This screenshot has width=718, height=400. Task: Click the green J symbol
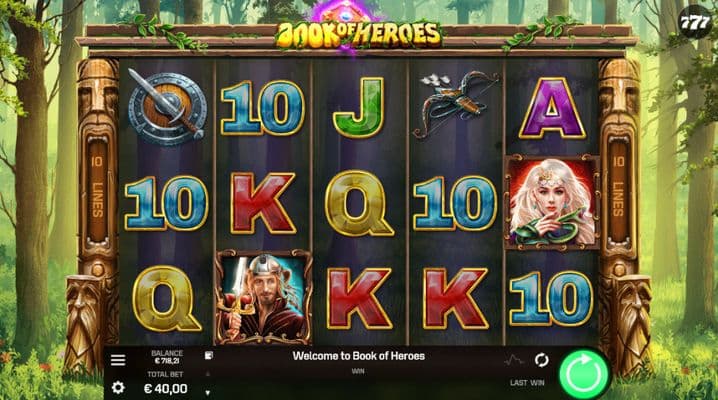[358, 108]
